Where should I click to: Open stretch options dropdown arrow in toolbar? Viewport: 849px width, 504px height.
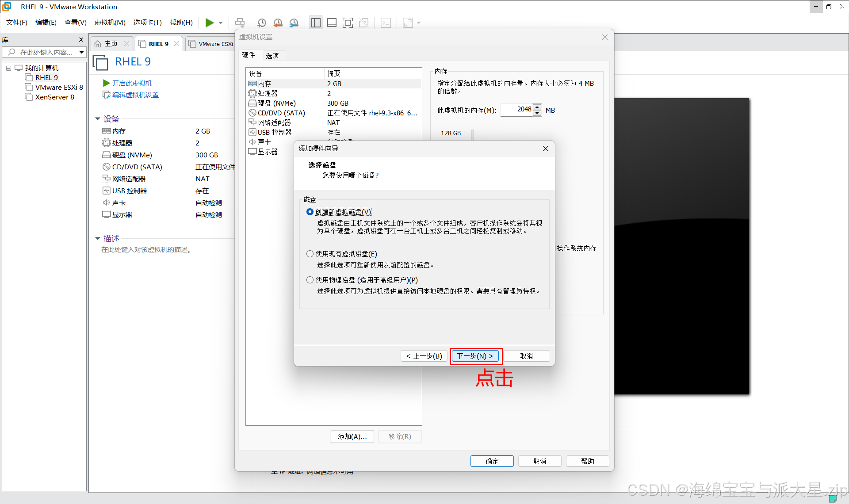[419, 23]
